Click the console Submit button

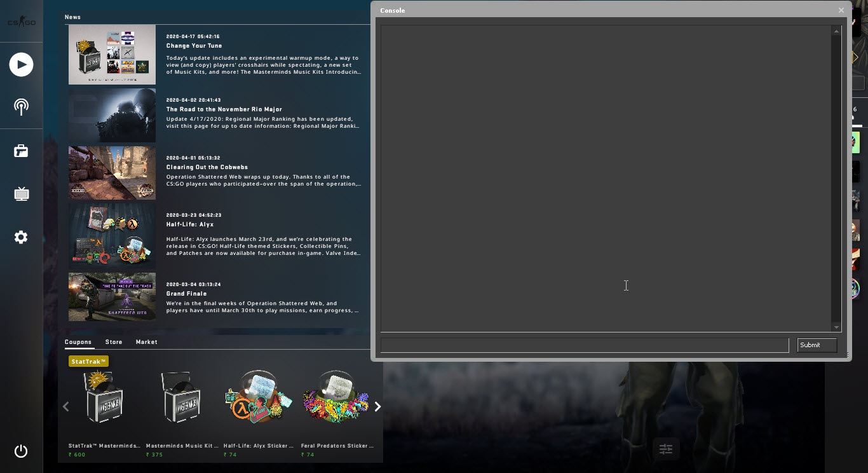click(817, 345)
